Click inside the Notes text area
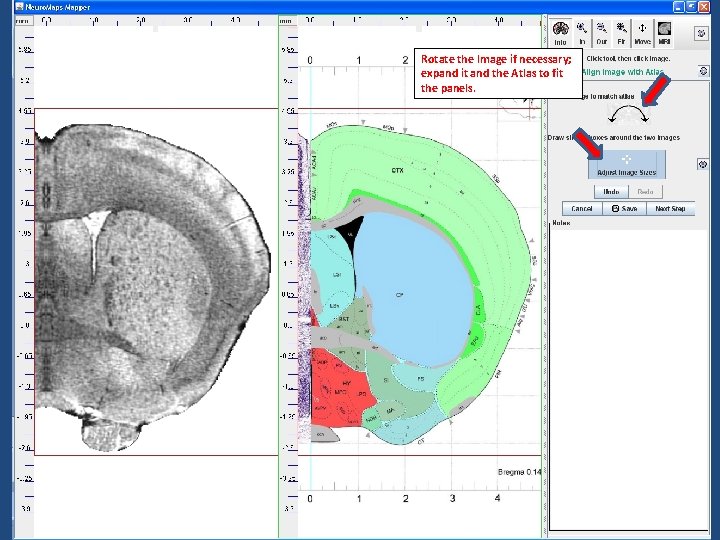 (x=629, y=379)
